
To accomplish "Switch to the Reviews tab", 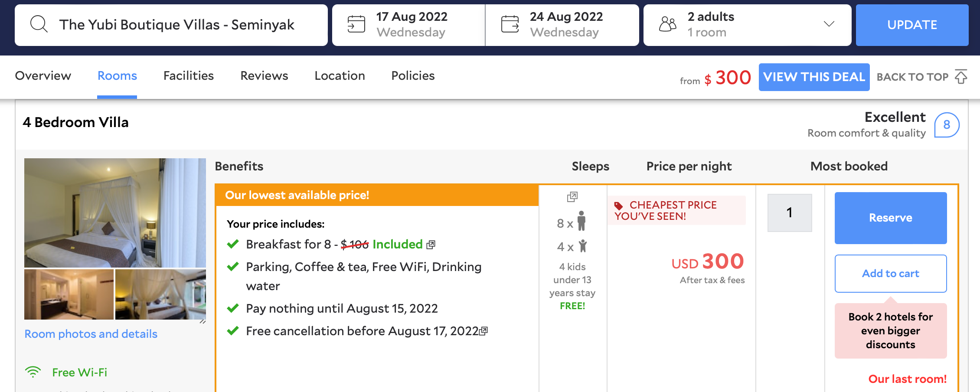I will 264,76.
